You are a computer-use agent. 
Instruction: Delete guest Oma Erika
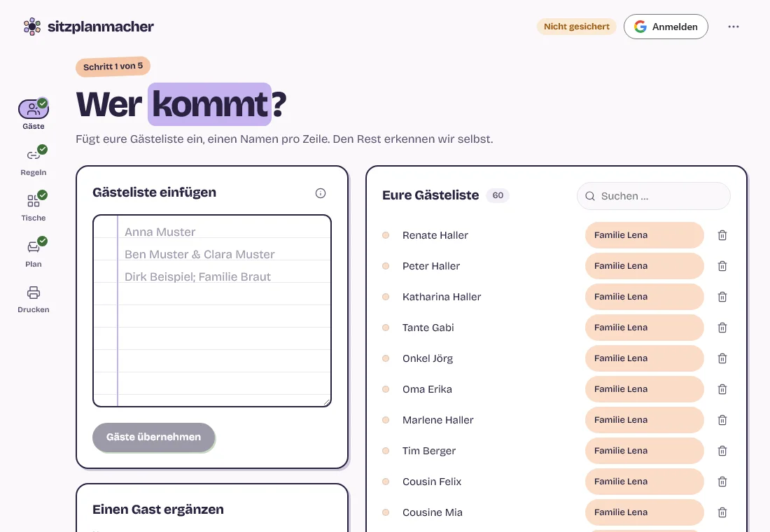coord(722,389)
